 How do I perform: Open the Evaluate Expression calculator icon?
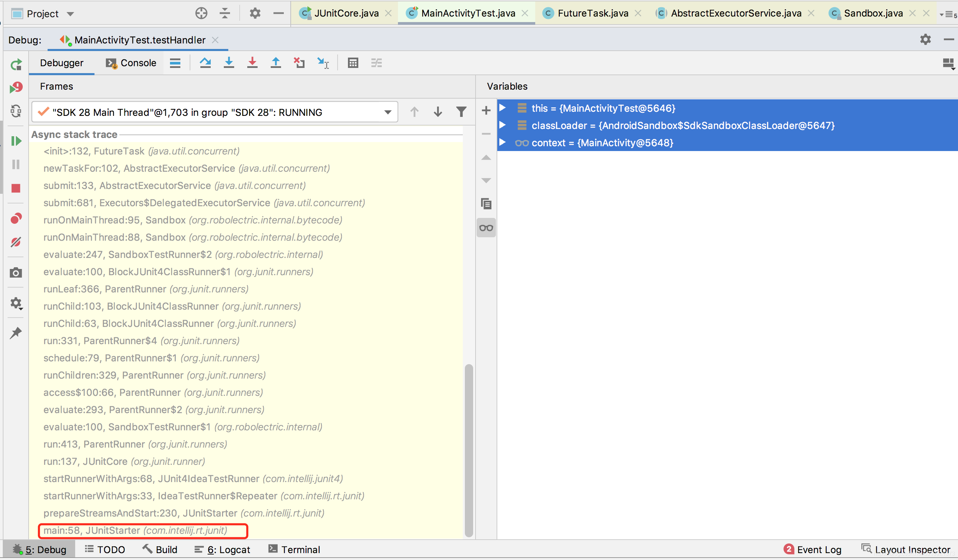point(353,63)
